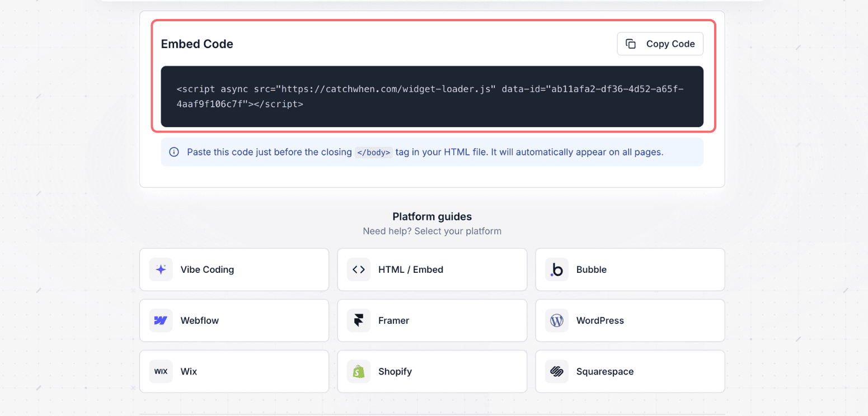This screenshot has height=416, width=868.
Task: Click the embed script code block
Action: [432, 97]
